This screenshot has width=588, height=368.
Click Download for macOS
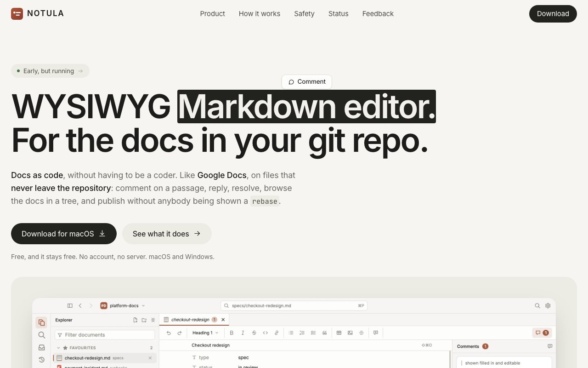64,234
